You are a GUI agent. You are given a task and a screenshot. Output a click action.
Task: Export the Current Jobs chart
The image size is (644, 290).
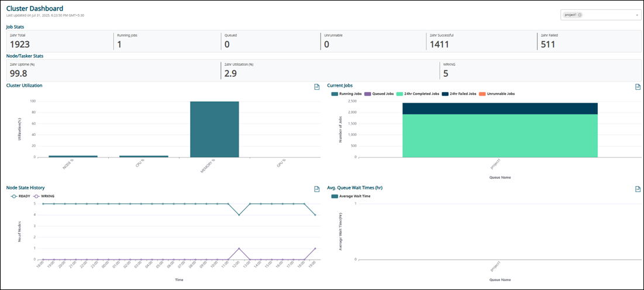click(x=638, y=87)
